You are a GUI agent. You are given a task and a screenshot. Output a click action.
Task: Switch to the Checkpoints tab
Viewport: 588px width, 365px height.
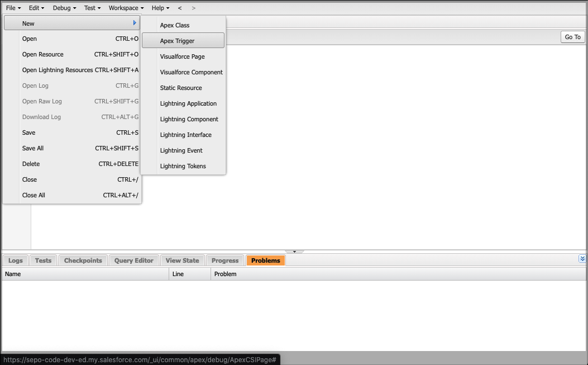coord(83,260)
